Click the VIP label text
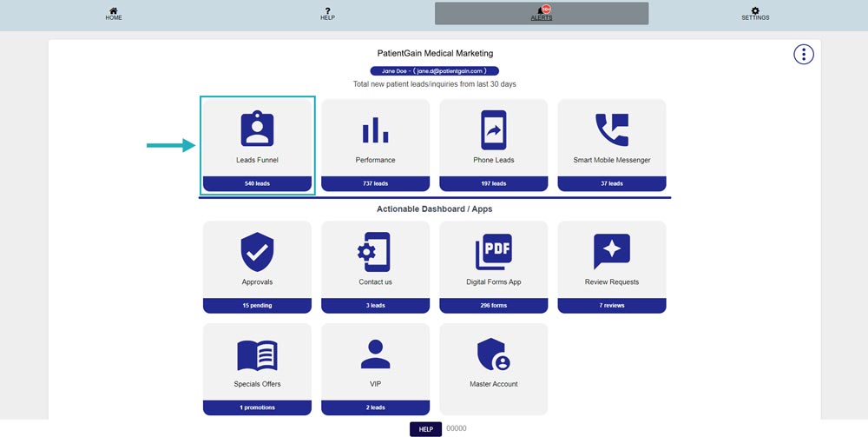Viewport: 868px width, 437px height. point(375,384)
